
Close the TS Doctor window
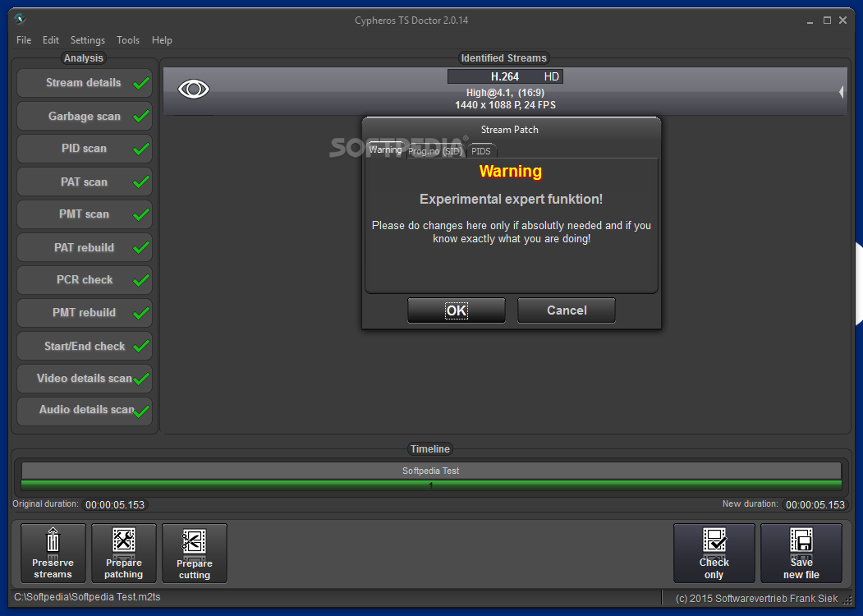pyautogui.click(x=842, y=21)
